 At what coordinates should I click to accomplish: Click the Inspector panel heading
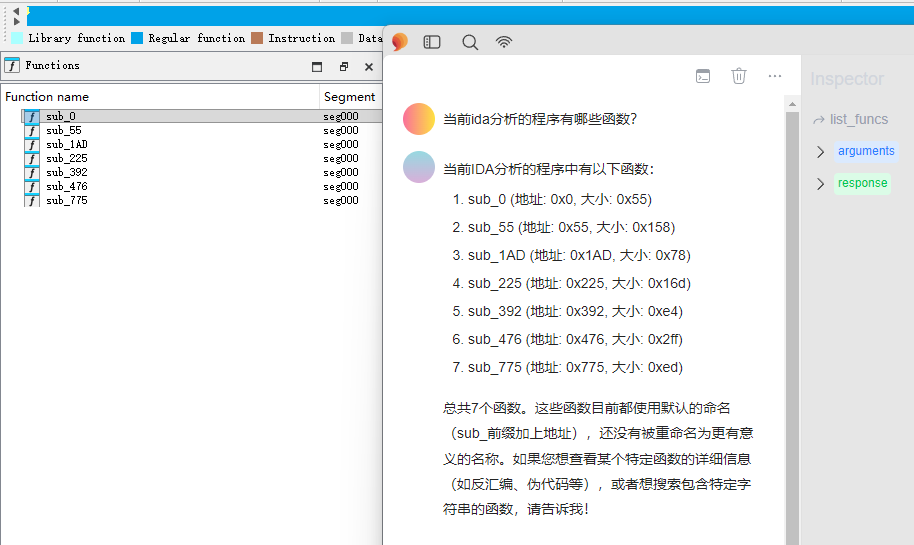[x=847, y=79]
